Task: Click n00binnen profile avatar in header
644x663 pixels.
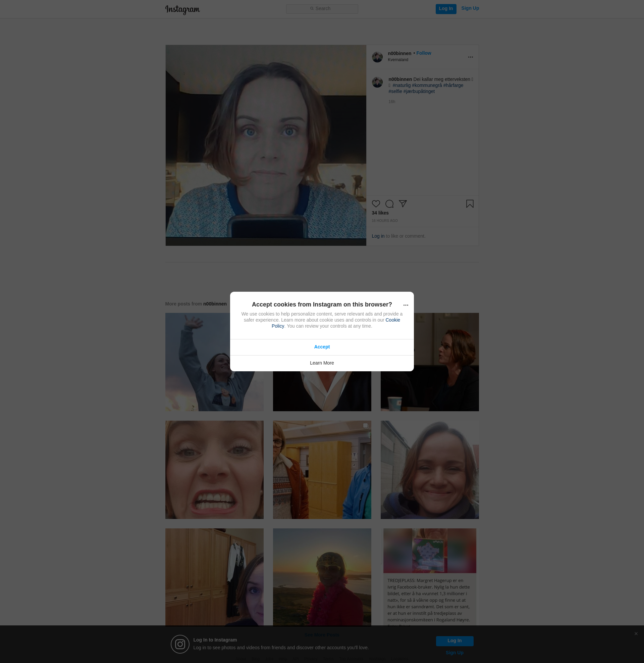Action: 377,57
